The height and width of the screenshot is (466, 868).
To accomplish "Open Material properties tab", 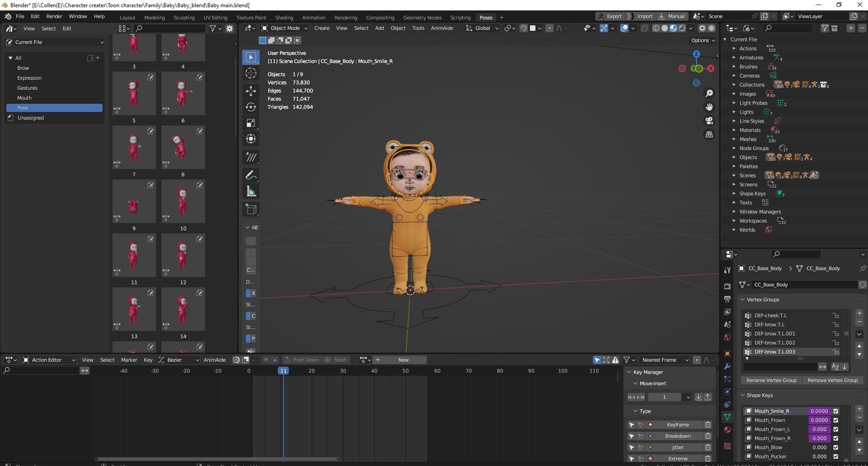I will [727, 430].
